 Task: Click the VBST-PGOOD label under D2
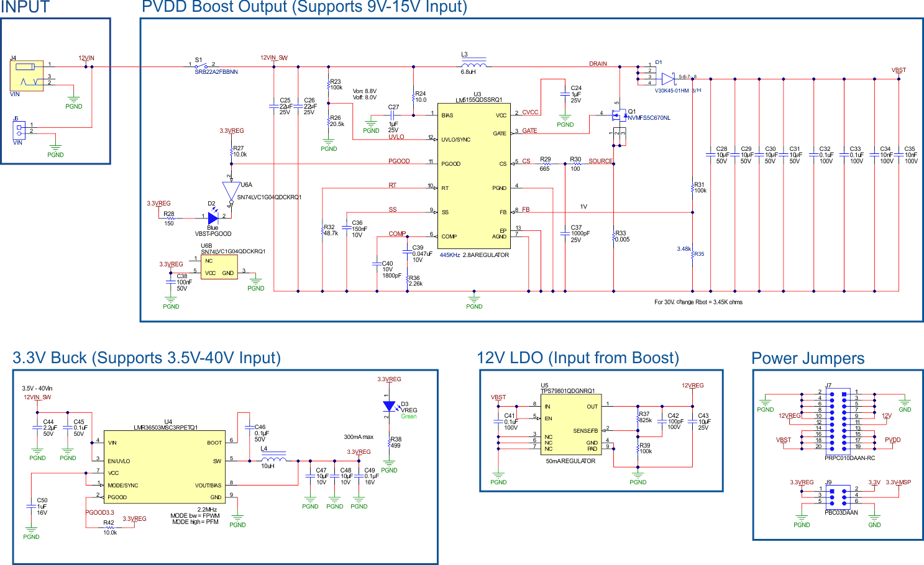point(213,234)
